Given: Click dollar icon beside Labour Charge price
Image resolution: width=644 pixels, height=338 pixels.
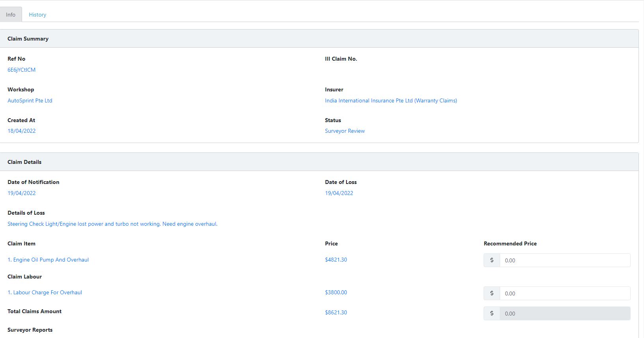Looking at the screenshot, I should (491, 293).
